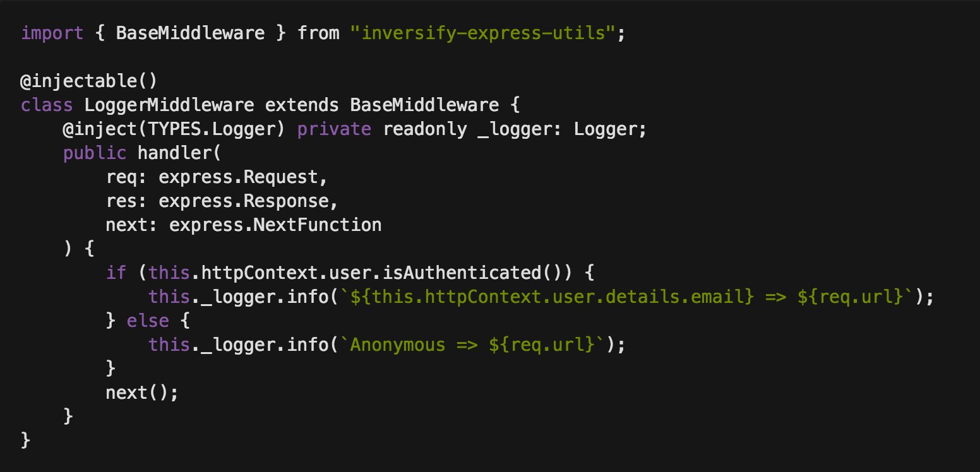Click the @injectable() decorator
This screenshot has height=472, width=980.
[89, 81]
